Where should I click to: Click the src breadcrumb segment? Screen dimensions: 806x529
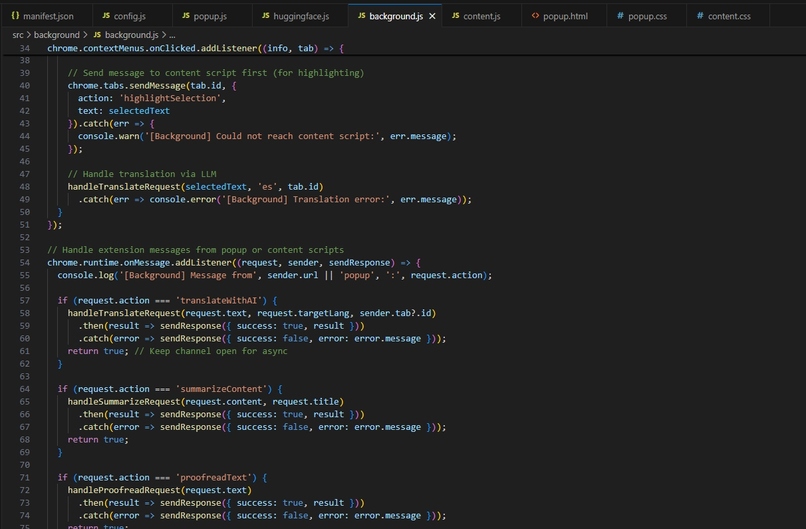18,34
